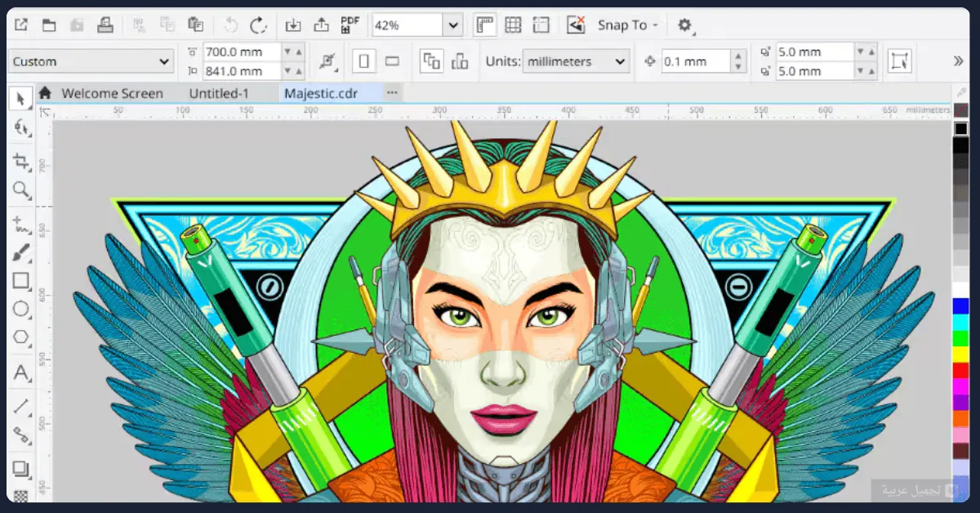
Task: Open the Snap To dropdown
Action: pyautogui.click(x=628, y=25)
